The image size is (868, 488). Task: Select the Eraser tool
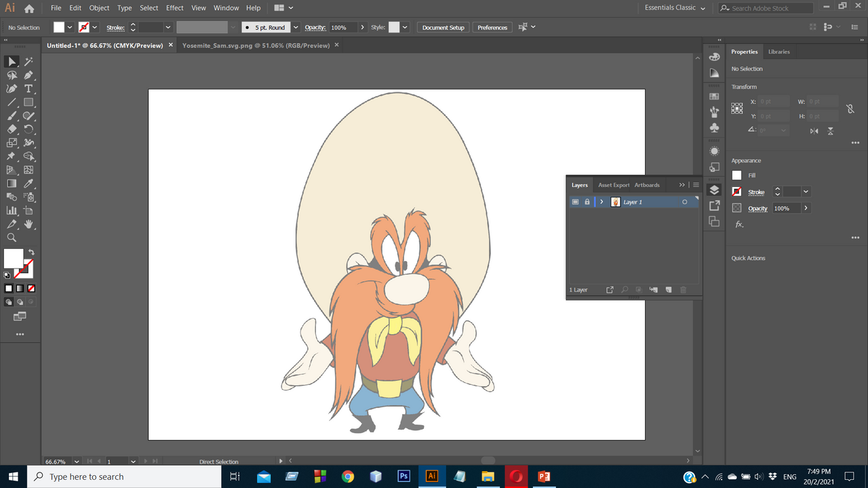12,129
